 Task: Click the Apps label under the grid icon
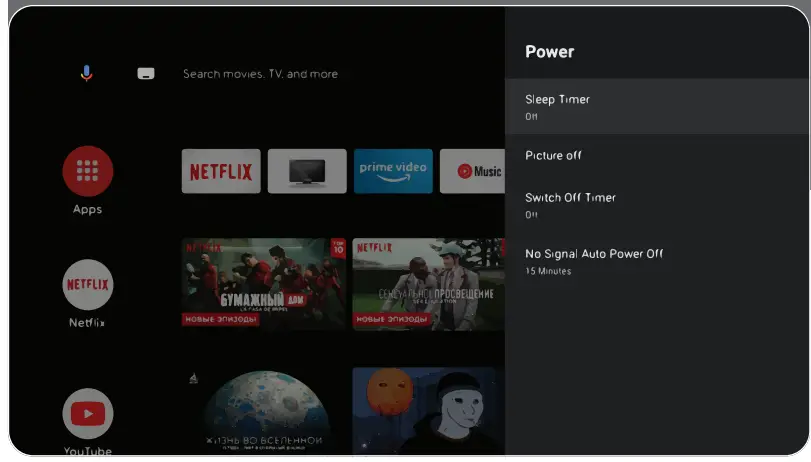click(87, 210)
